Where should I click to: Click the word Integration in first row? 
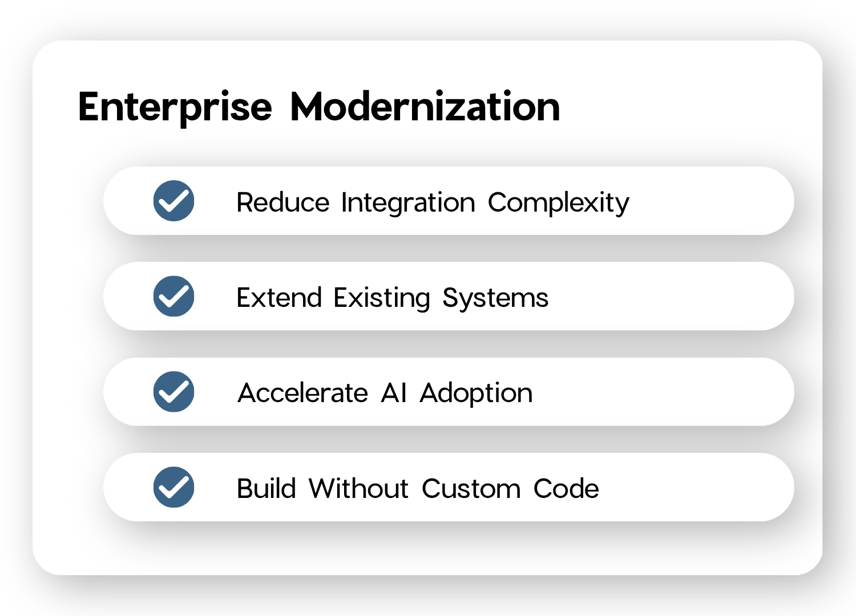pyautogui.click(x=408, y=203)
